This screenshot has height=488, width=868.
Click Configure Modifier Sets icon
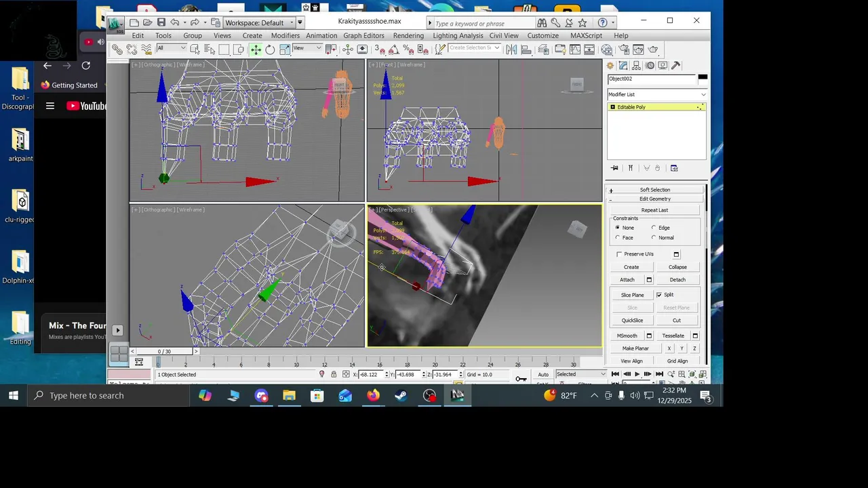coord(674,168)
